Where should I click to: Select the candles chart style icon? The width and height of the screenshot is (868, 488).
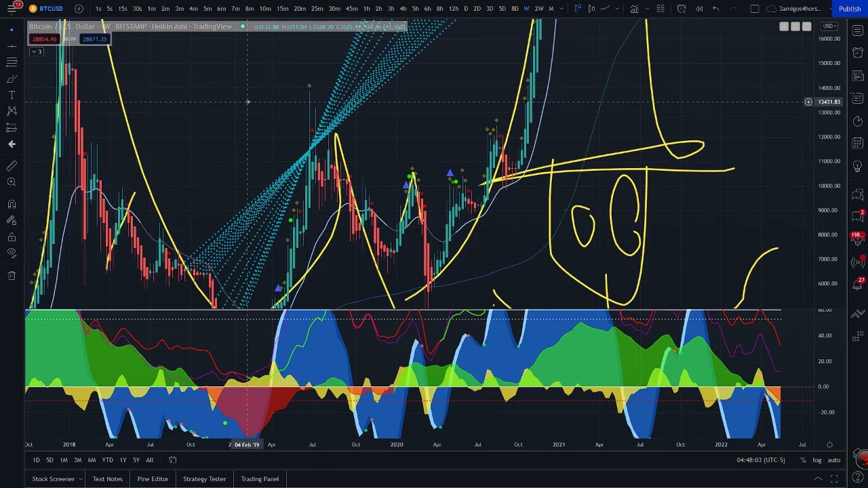pos(591,9)
